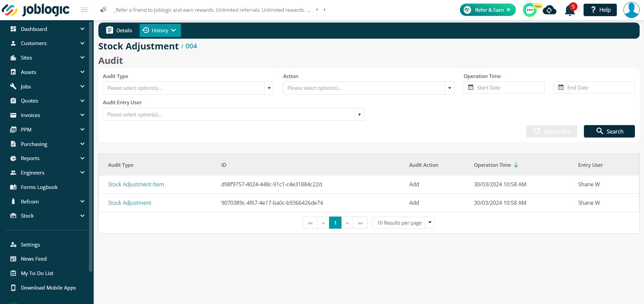The height and width of the screenshot is (304, 644).
Task: Click the Stock warehouse icon
Action: coord(13,216)
